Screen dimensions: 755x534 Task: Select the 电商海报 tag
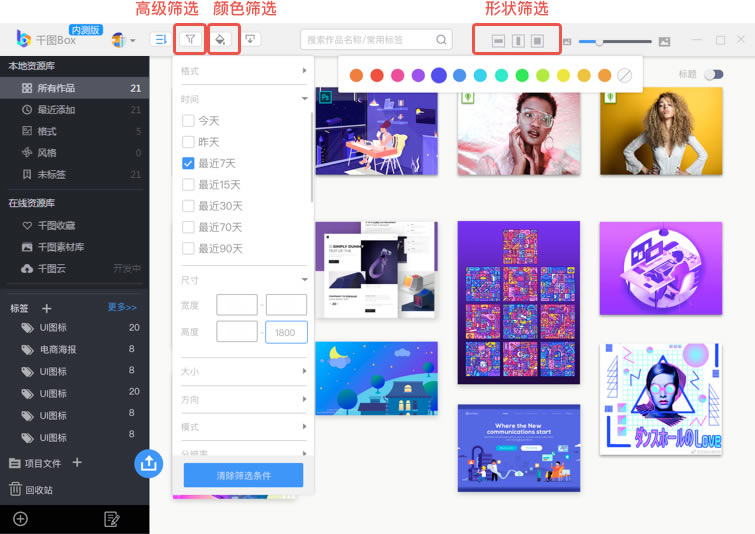click(x=75, y=350)
